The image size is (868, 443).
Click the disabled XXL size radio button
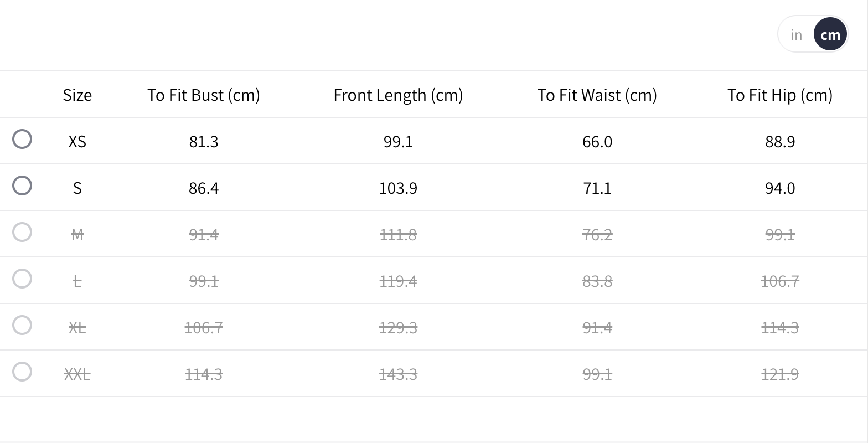(x=22, y=372)
